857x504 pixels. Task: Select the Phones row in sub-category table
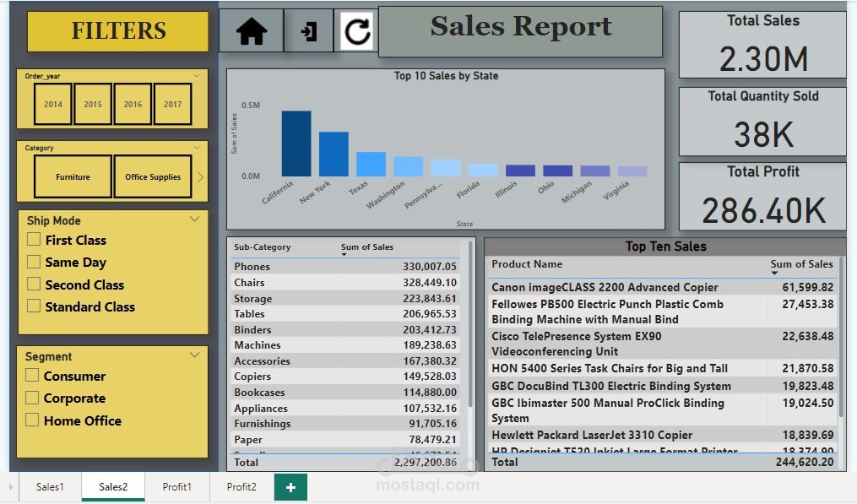345,266
